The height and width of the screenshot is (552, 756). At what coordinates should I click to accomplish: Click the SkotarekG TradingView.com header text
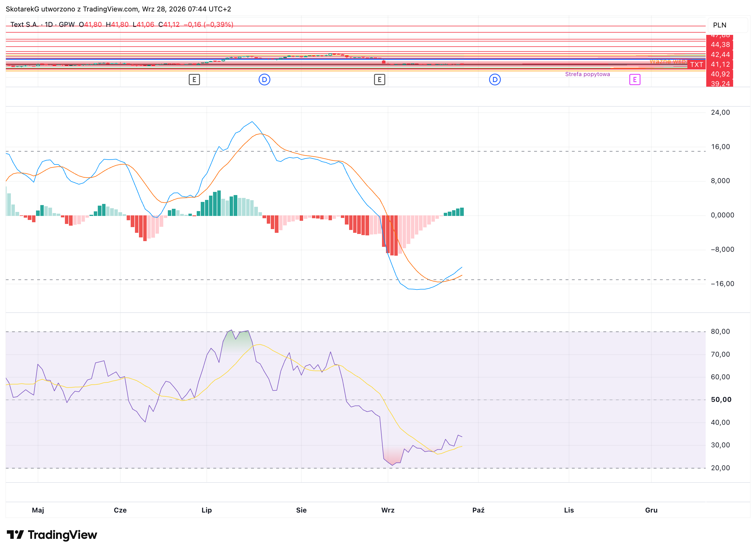point(118,9)
